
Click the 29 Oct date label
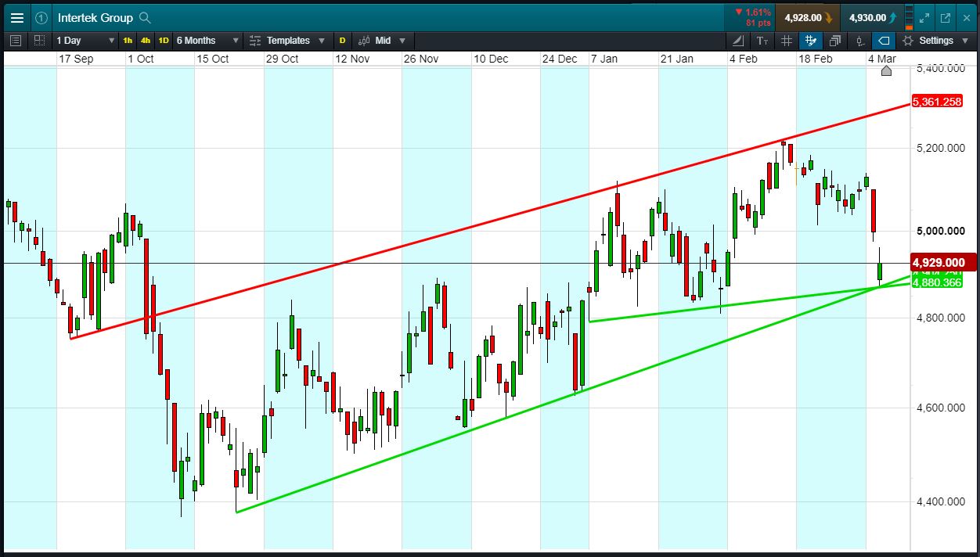(x=283, y=59)
